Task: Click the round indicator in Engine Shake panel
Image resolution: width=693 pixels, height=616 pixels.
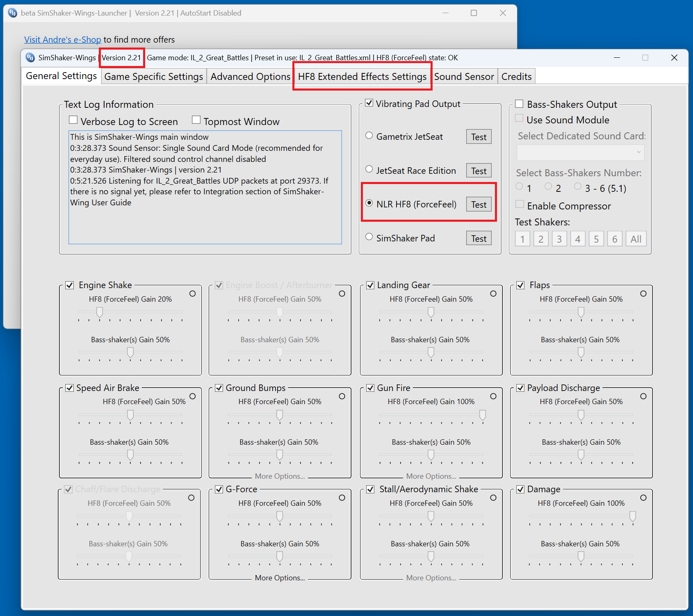Action: (193, 294)
